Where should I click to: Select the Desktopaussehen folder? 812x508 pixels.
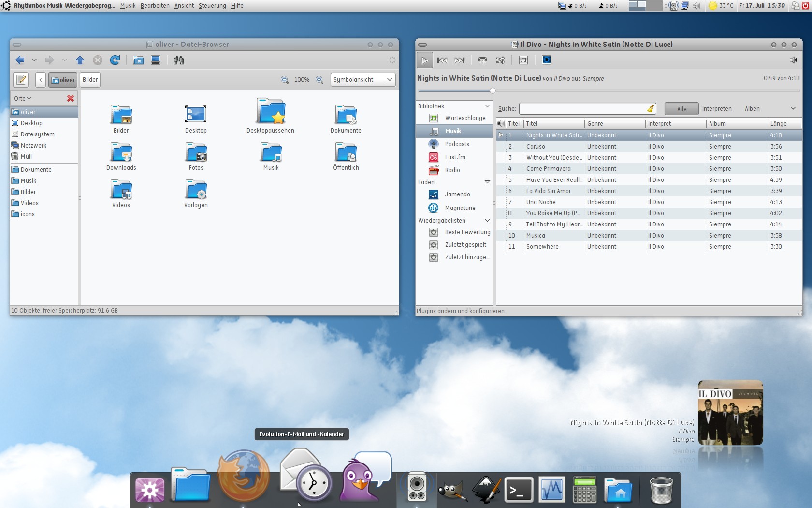point(271,116)
